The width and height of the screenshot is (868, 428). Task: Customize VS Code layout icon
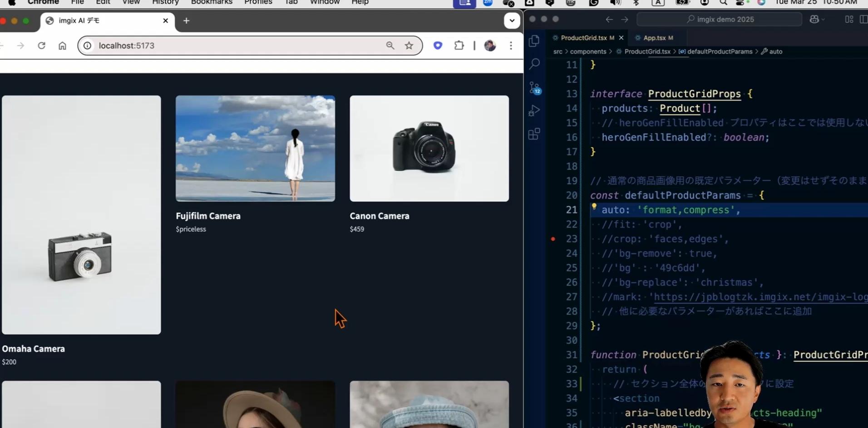[x=849, y=19]
